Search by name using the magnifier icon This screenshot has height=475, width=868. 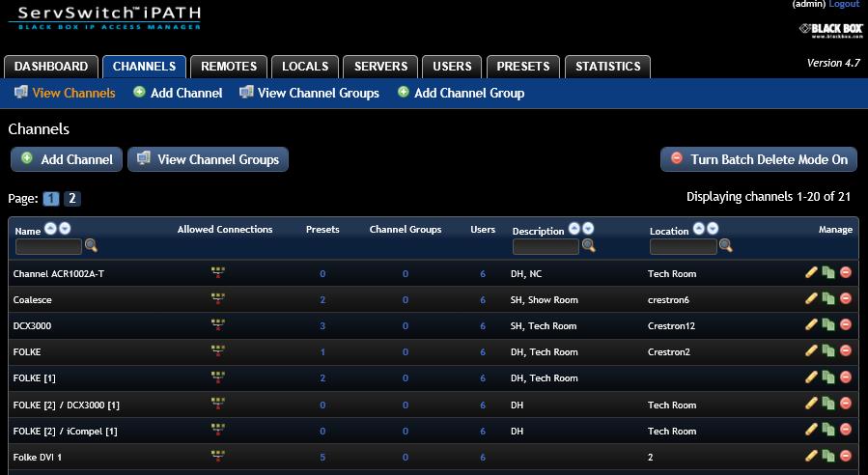[x=92, y=246]
